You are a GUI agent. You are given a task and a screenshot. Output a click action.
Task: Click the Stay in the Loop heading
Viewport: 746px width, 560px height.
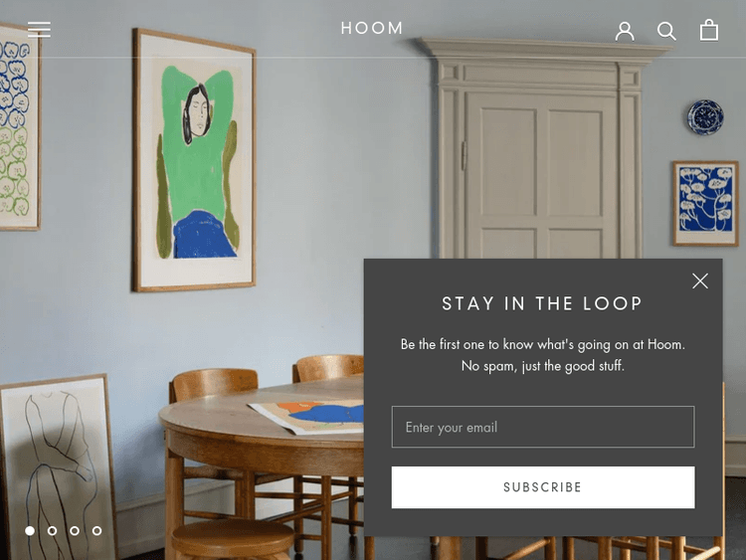[x=542, y=303]
